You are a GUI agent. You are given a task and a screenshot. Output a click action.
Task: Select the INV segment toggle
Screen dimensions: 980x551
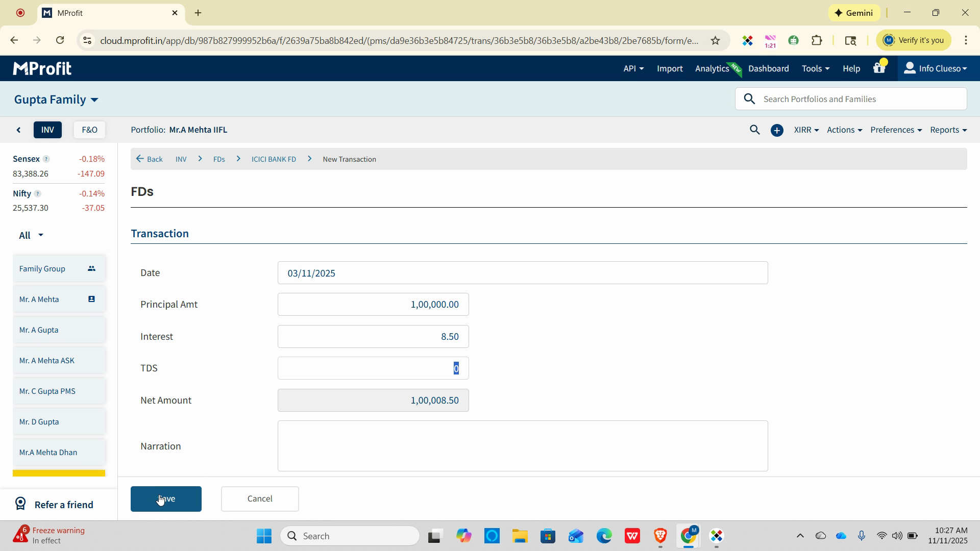[47, 130]
